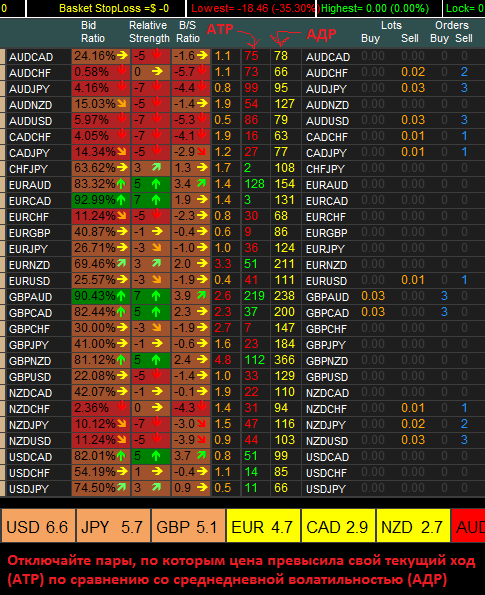Click yellow right arrow in NZDCHF Relative Strength cell
The width and height of the screenshot is (485, 595).
157,408
